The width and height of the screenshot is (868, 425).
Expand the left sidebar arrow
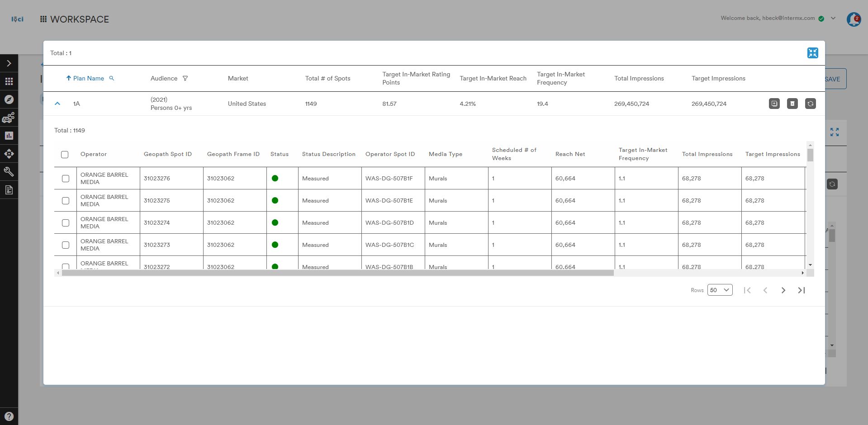click(9, 63)
